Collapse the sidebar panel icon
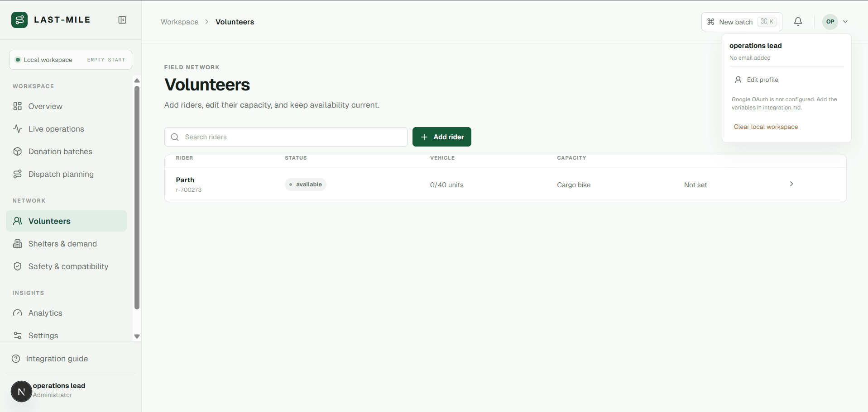Viewport: 868px width, 412px height. [x=122, y=20]
